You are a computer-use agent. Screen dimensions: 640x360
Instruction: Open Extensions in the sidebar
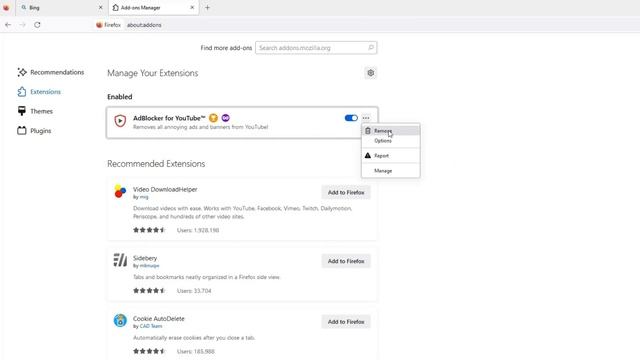click(x=39, y=92)
